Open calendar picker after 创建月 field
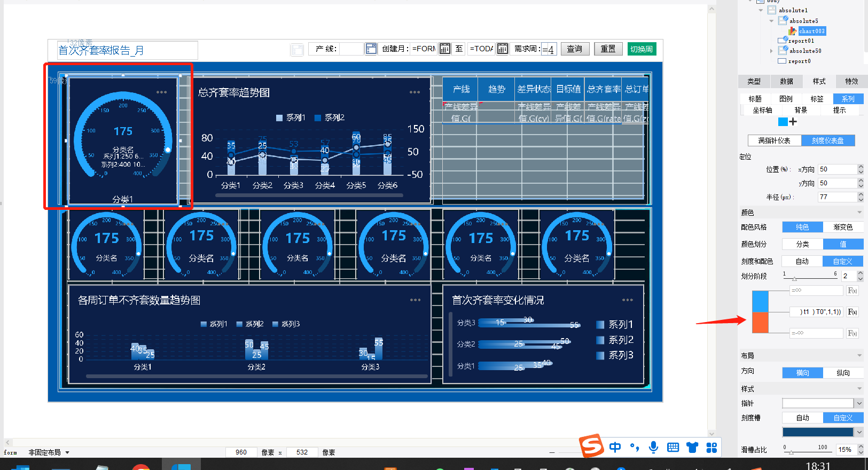 click(x=444, y=49)
